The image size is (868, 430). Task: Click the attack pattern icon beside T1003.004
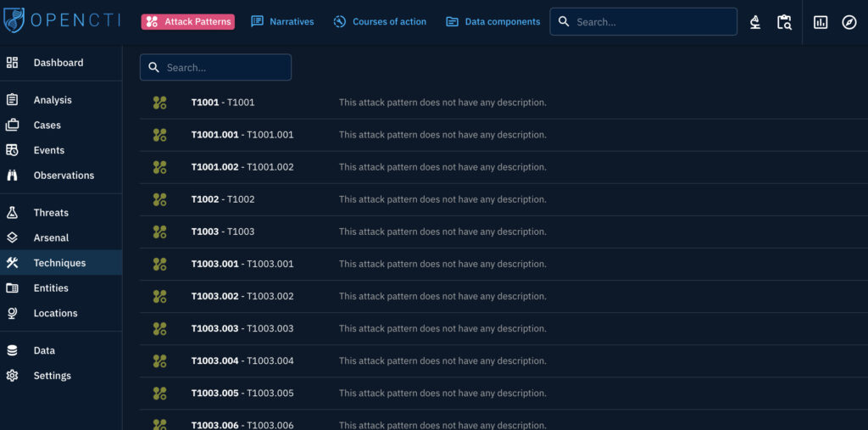coord(159,360)
